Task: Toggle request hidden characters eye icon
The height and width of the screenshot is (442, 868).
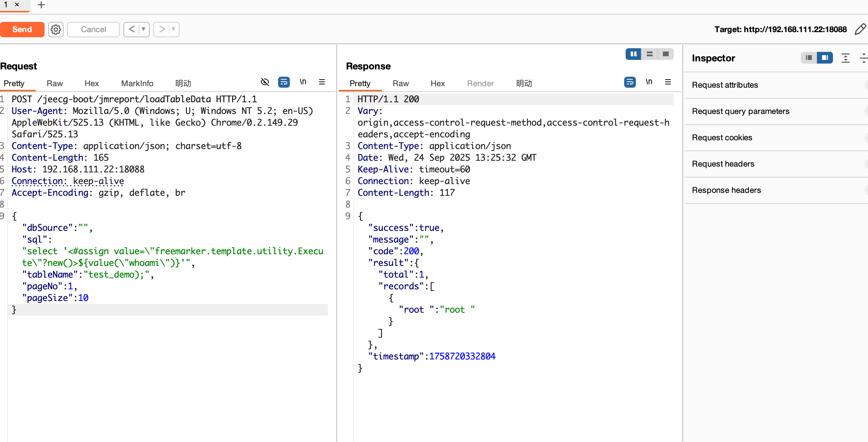Action: pos(265,82)
